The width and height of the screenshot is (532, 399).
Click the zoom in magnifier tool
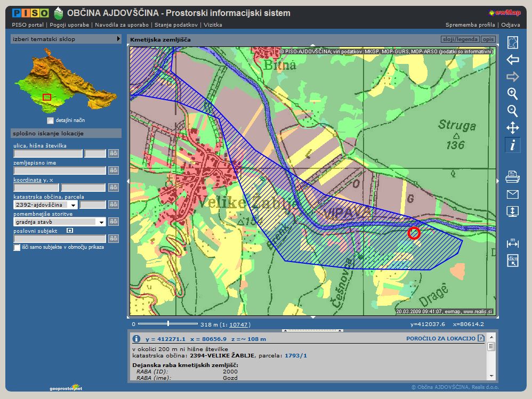(512, 94)
